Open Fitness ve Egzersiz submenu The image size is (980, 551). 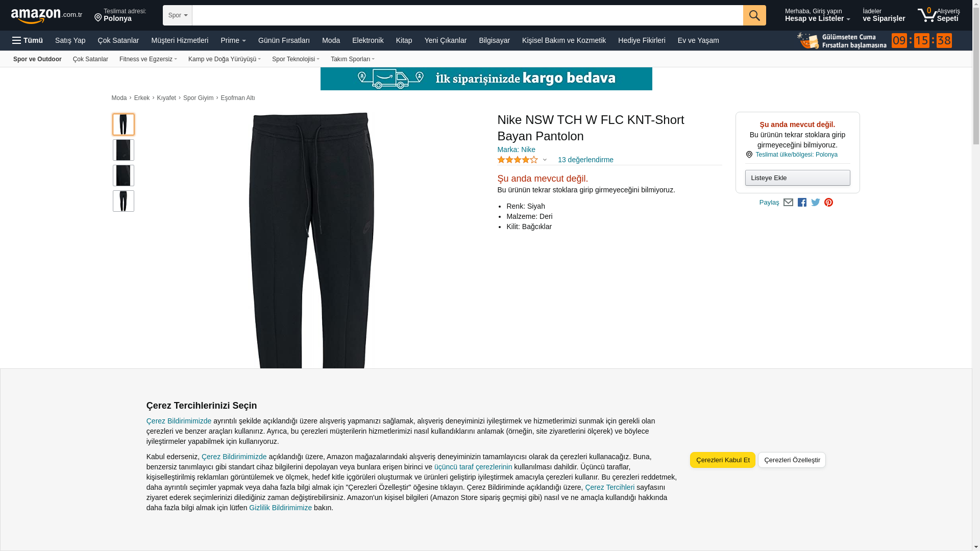pos(148,59)
